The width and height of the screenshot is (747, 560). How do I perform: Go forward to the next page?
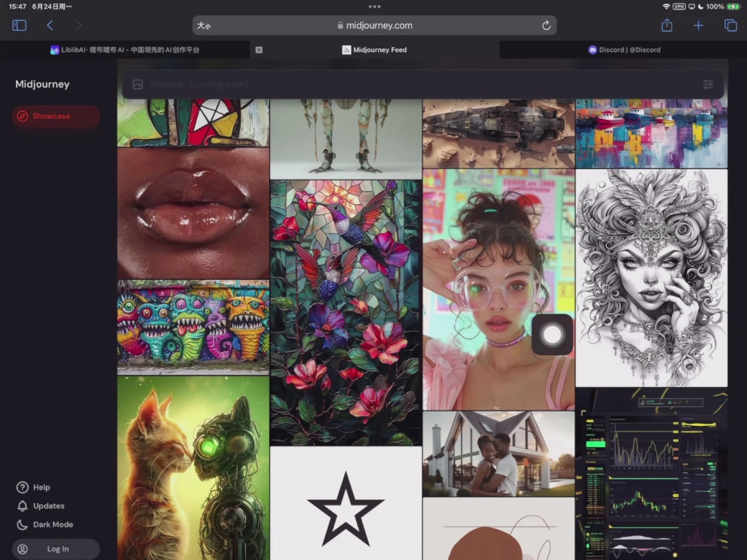[x=79, y=26]
